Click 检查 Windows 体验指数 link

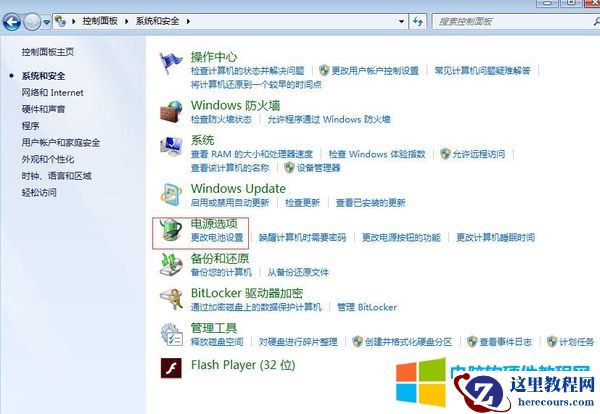(x=377, y=154)
